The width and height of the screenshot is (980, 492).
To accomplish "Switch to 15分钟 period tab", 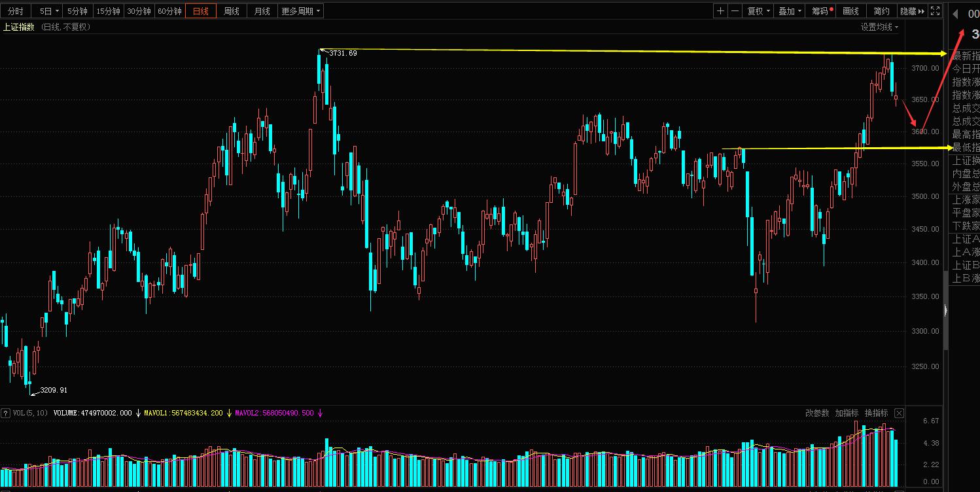I will (108, 11).
